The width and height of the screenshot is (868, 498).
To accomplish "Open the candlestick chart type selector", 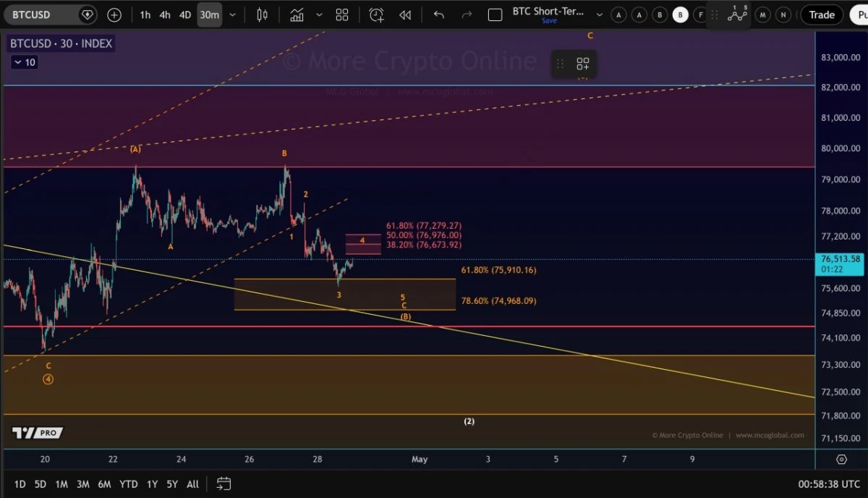I will pyautogui.click(x=262, y=14).
